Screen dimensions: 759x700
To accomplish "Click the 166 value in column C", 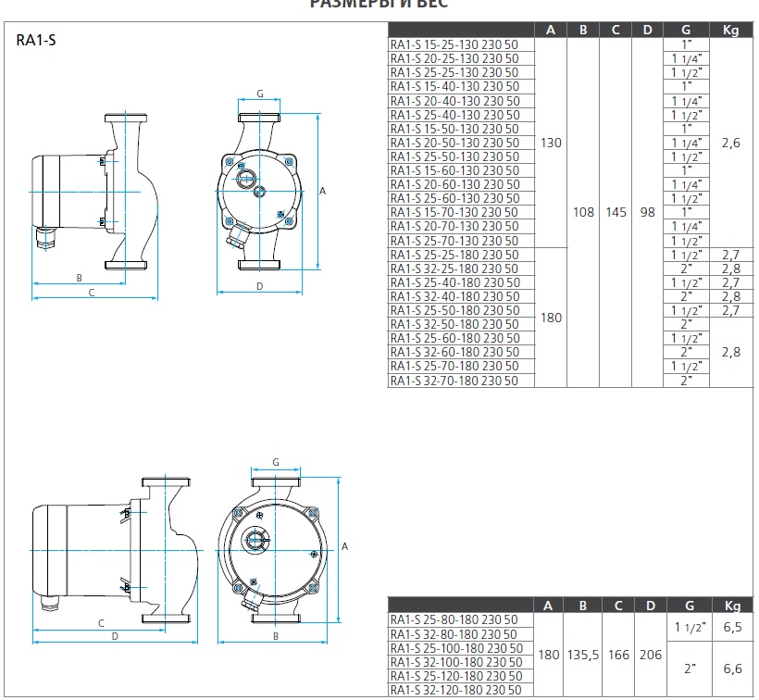I will pos(618,655).
